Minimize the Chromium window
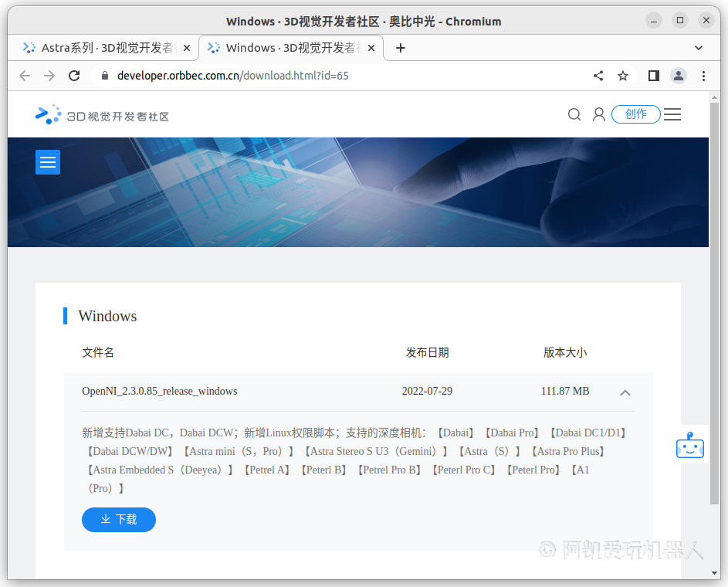This screenshot has height=587, width=728. click(654, 20)
